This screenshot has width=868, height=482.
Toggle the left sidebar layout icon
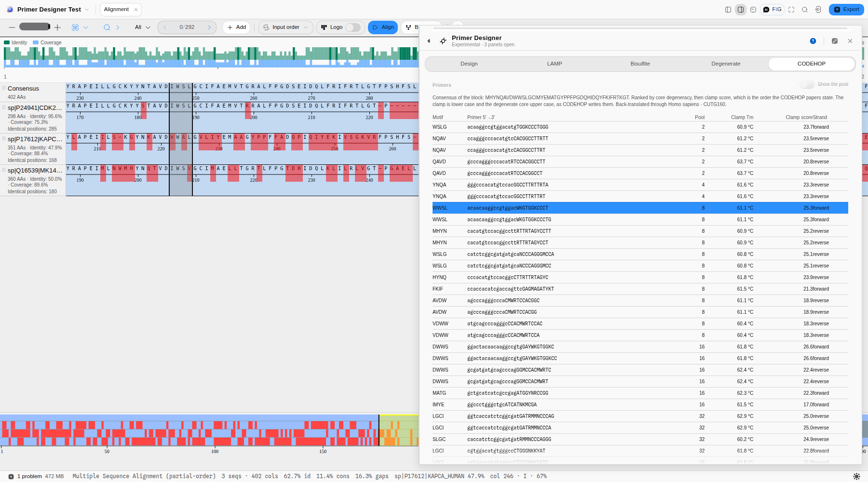coord(728,10)
